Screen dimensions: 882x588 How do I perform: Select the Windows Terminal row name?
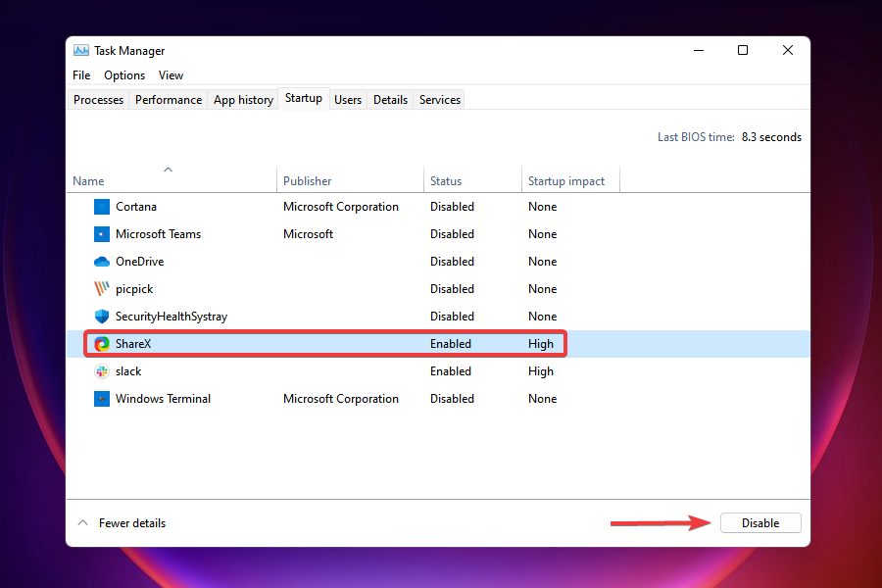pyautogui.click(x=163, y=399)
